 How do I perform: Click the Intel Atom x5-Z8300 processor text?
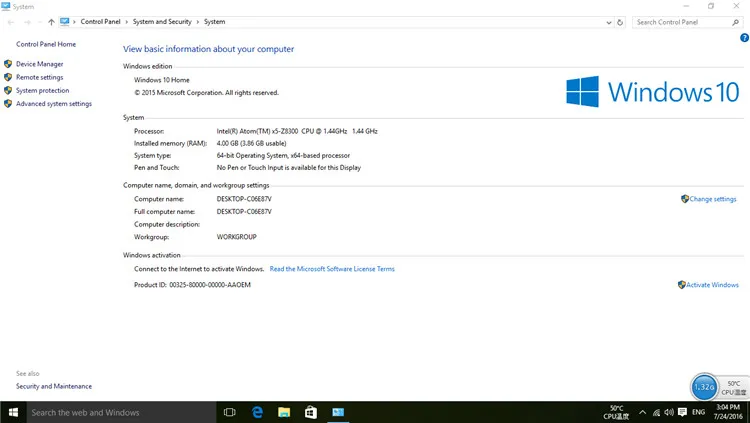click(x=297, y=131)
